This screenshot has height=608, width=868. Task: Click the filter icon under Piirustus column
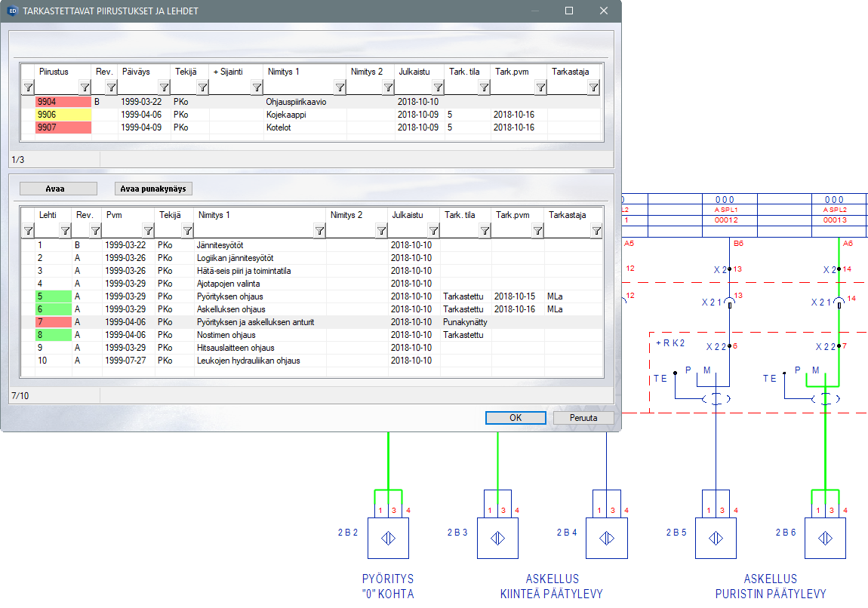85,88
